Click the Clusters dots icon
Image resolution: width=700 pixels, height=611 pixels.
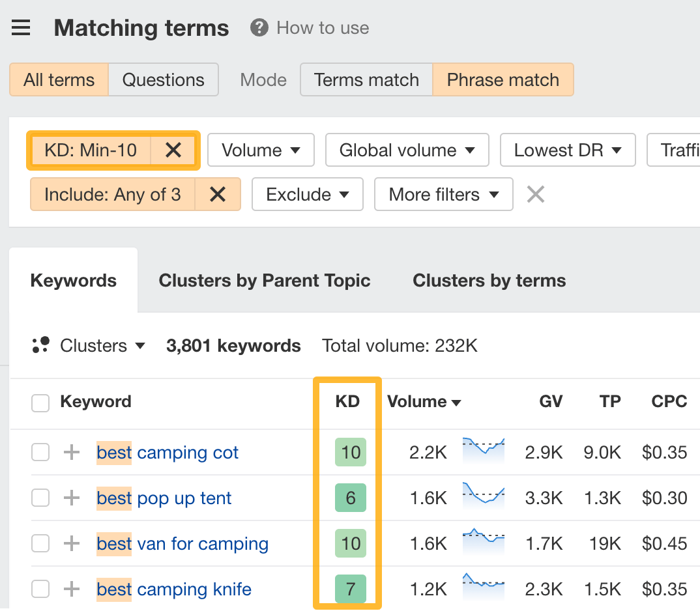(x=40, y=345)
